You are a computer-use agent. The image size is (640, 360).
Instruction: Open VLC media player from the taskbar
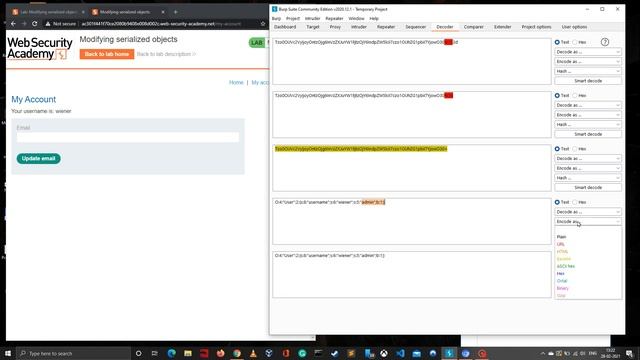click(253, 353)
